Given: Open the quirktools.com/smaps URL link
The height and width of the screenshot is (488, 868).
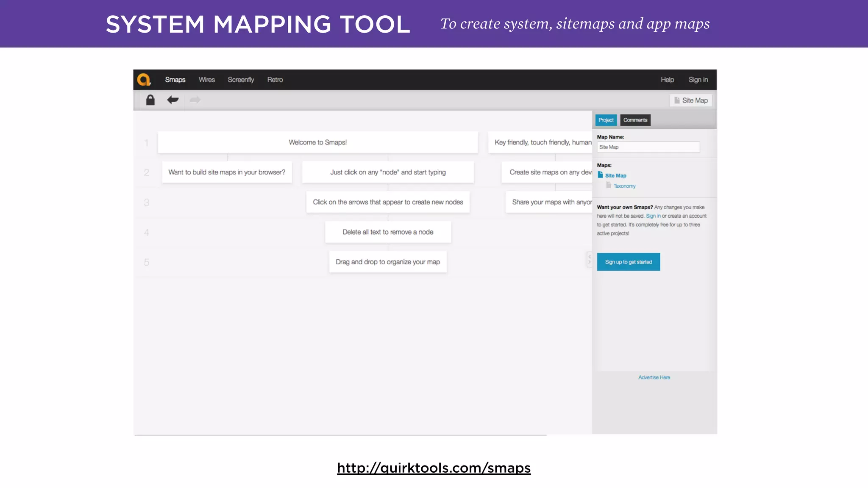Looking at the screenshot, I should [x=434, y=468].
